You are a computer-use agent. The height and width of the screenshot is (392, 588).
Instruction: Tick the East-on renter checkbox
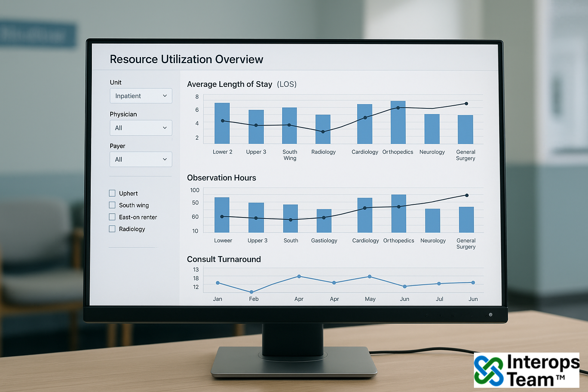pyautogui.click(x=112, y=217)
